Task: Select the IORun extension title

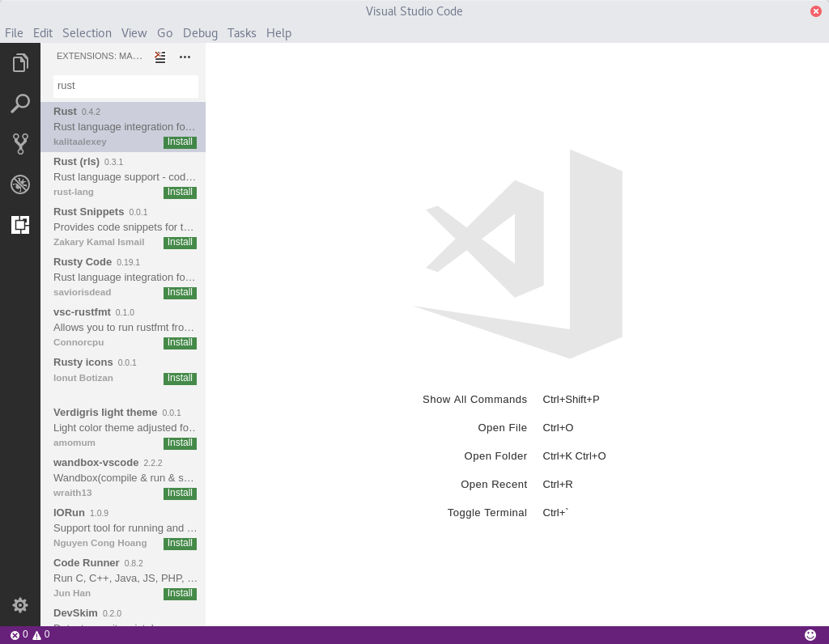Action: point(69,513)
